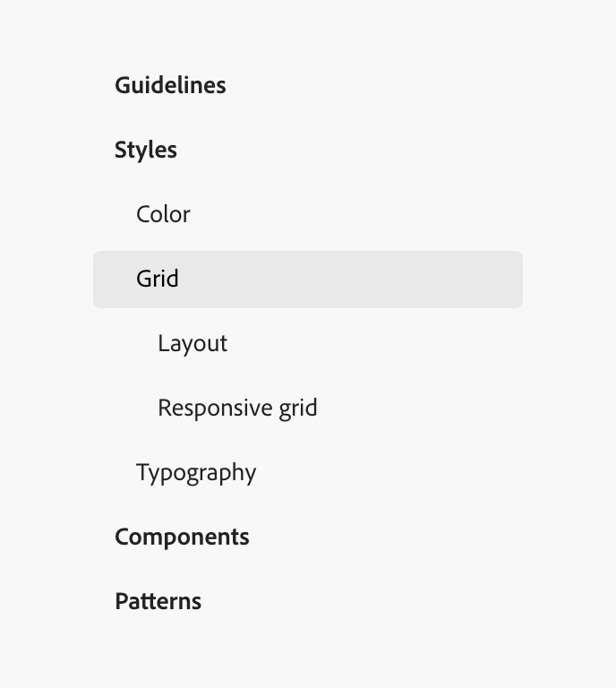Choose Layout from the Grid children
Viewport: 616px width, 688px height.
click(x=192, y=343)
